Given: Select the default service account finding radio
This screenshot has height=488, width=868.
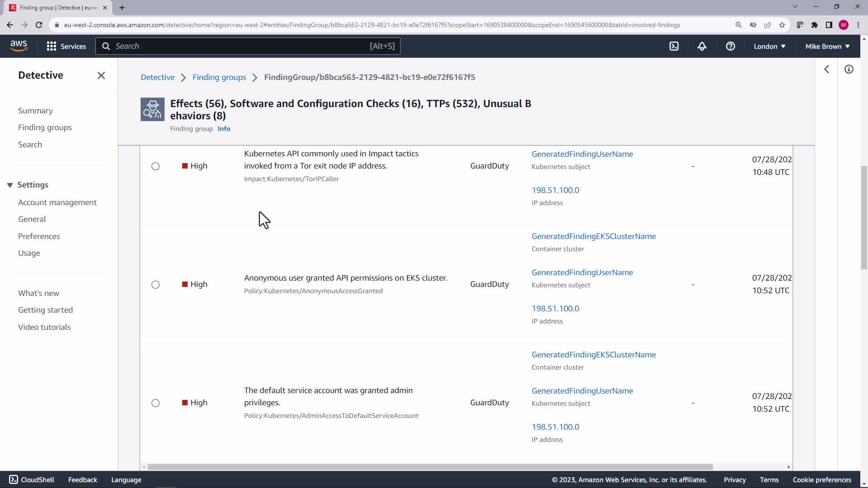Looking at the screenshot, I should (x=156, y=403).
